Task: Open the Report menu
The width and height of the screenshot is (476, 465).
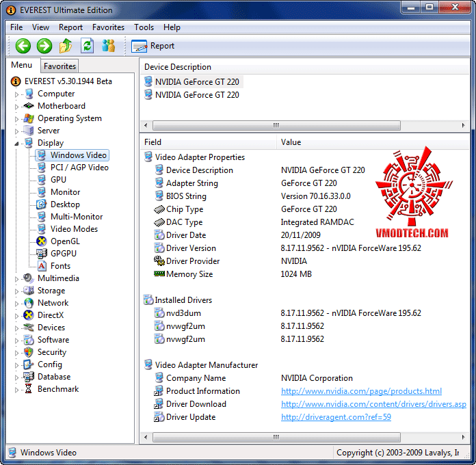Action: click(70, 27)
